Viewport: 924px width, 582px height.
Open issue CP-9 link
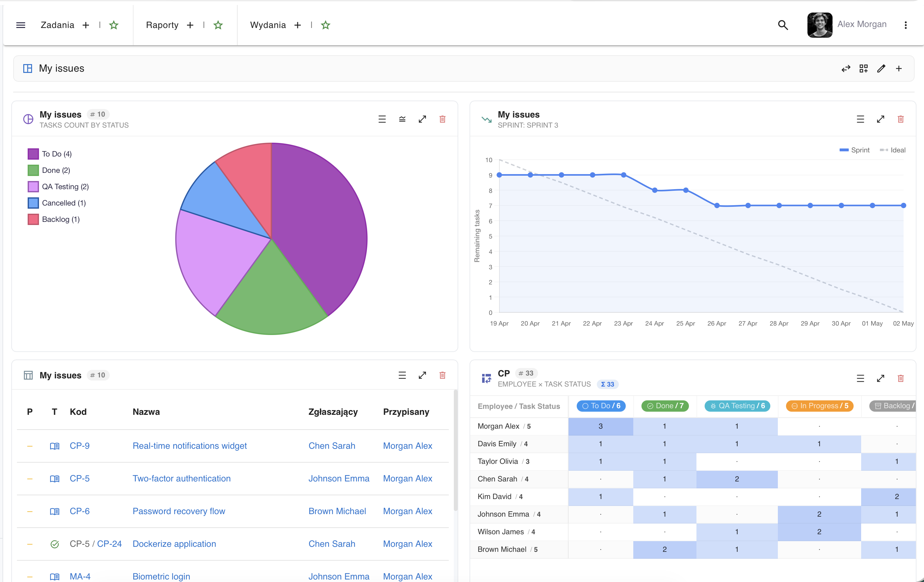80,446
